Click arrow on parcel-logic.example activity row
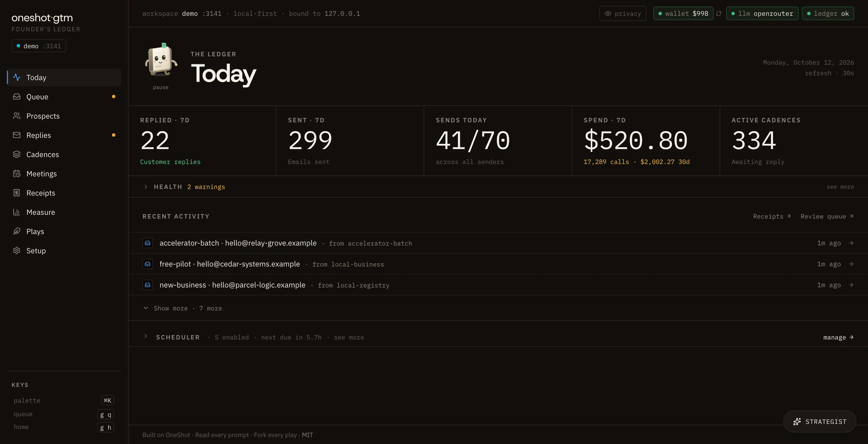The image size is (868, 444). tap(851, 285)
